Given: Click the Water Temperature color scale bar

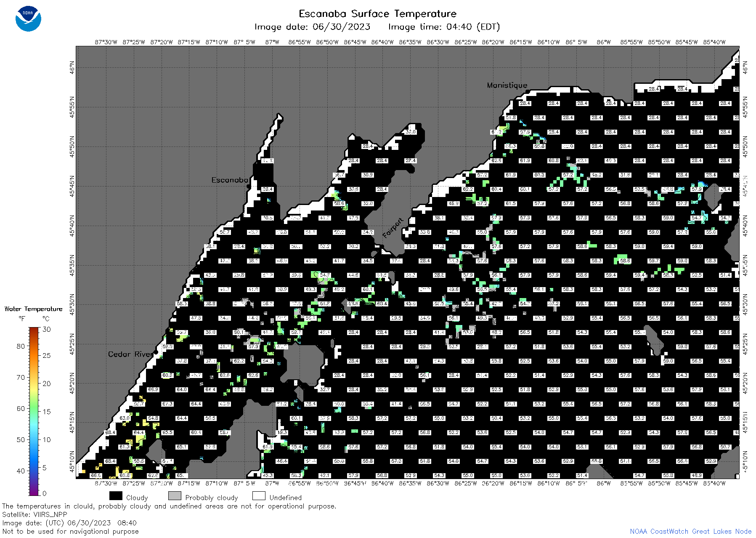Looking at the screenshot, I should click(x=34, y=411).
